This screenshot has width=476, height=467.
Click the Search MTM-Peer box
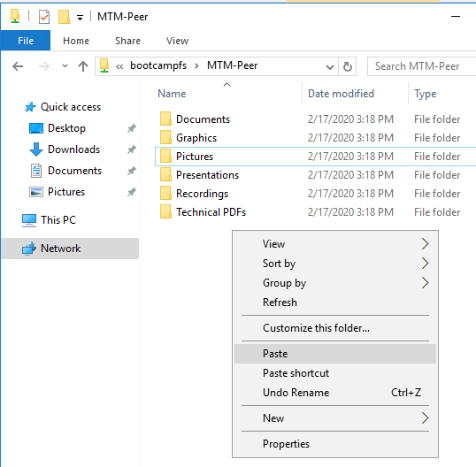pyautogui.click(x=422, y=66)
